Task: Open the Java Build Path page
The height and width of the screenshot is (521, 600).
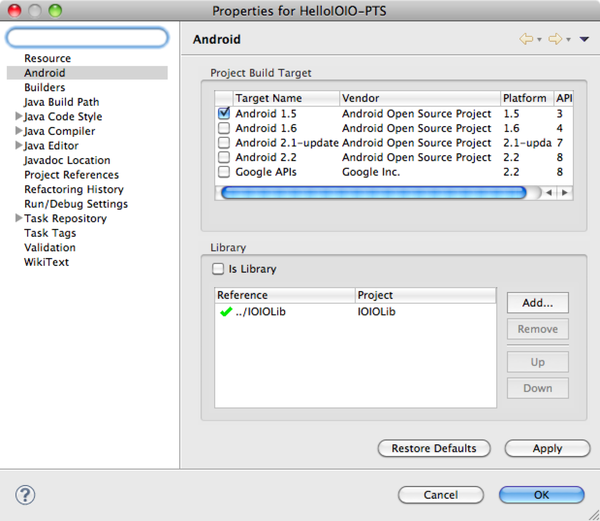Action: 61,102
